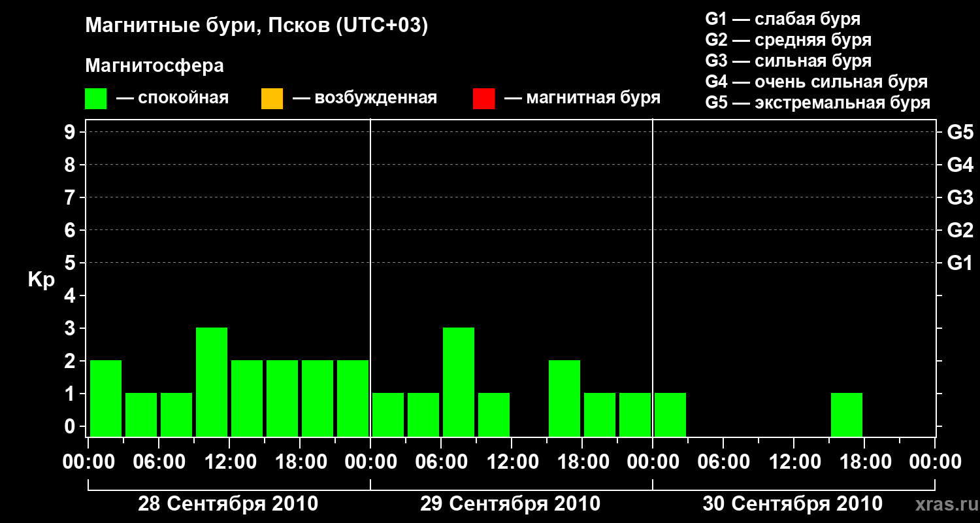Select the line 'G3 — сильная буря'
This screenshot has width=980, height=523.
click(x=788, y=61)
